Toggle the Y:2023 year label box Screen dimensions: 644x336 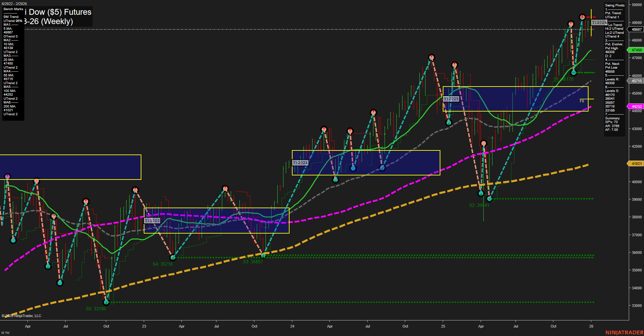152,220
